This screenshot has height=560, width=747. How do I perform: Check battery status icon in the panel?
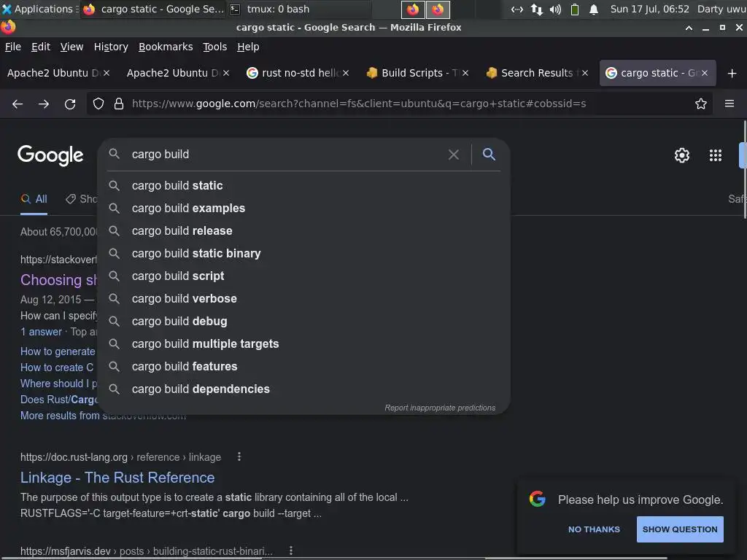[575, 9]
